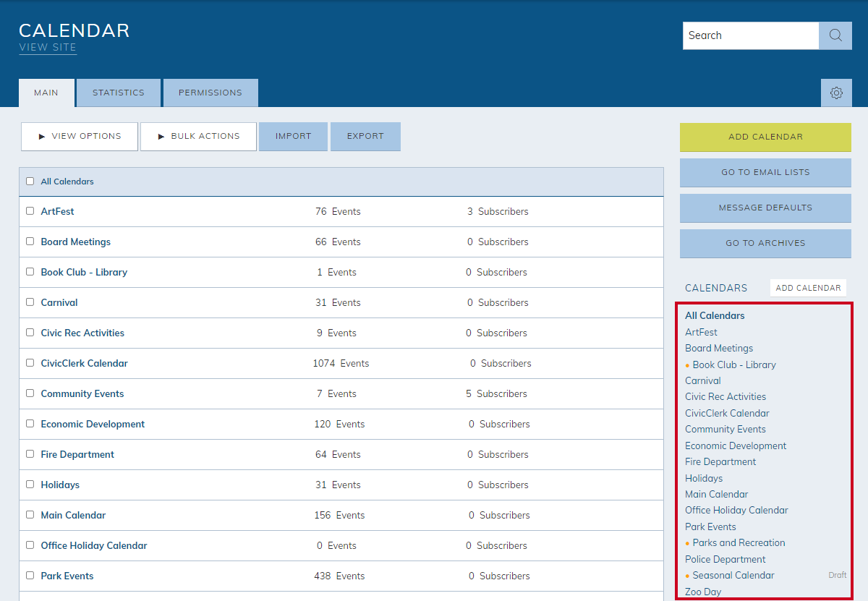Tick the Carnival row checkbox
This screenshot has width=868, height=601.
coord(30,302)
